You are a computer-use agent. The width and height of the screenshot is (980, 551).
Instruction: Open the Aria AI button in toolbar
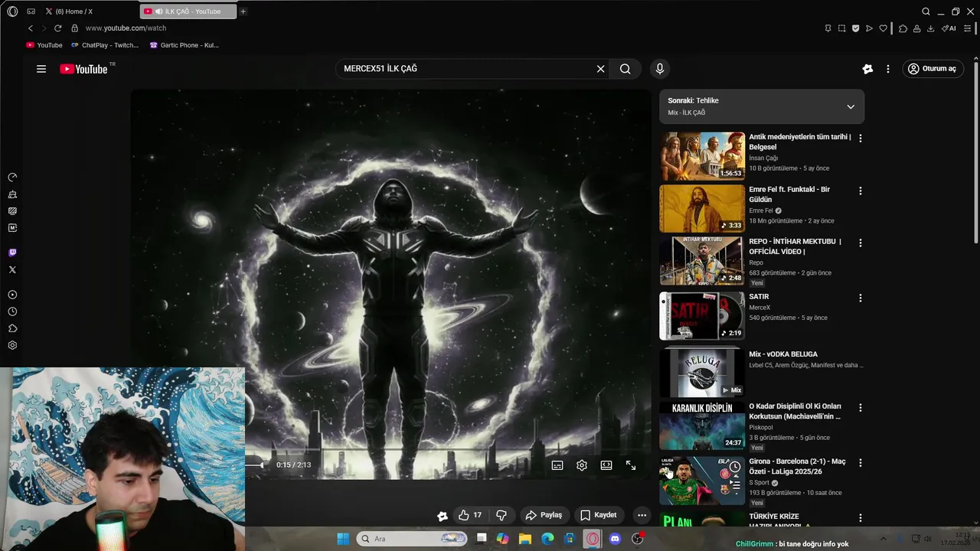click(949, 28)
